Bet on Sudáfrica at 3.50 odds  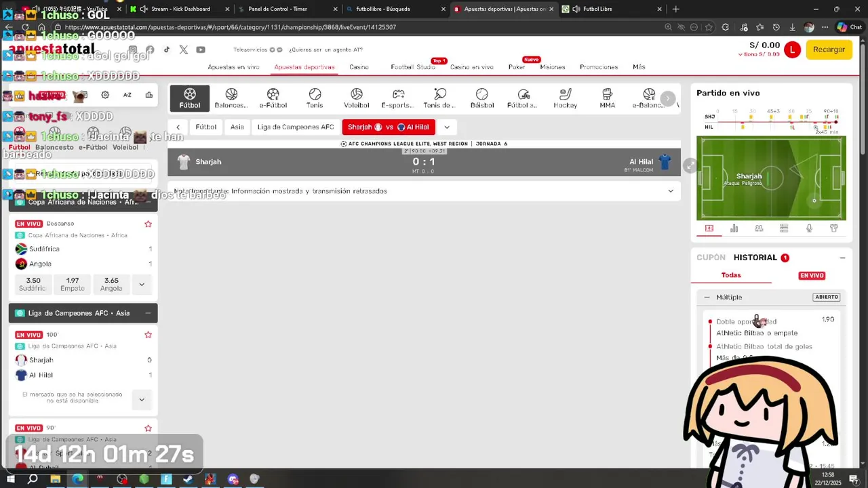(33, 284)
